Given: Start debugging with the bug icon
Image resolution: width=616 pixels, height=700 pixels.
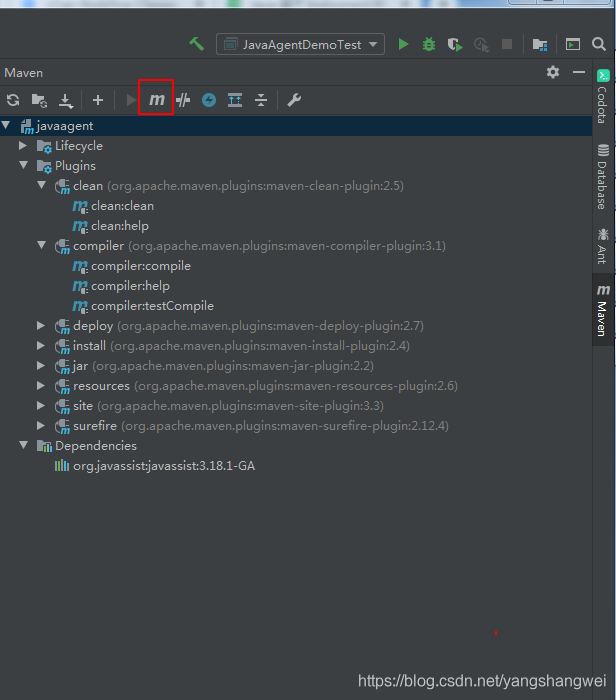Looking at the screenshot, I should click(429, 44).
